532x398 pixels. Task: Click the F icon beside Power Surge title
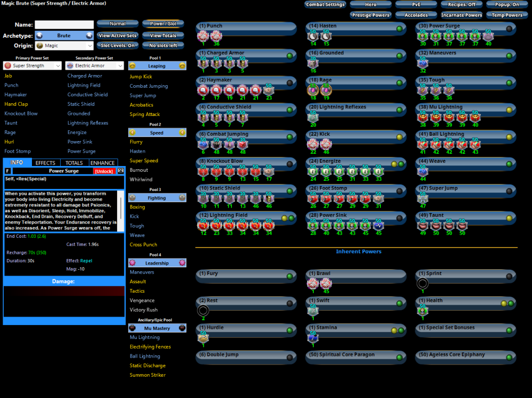[x=7, y=171]
